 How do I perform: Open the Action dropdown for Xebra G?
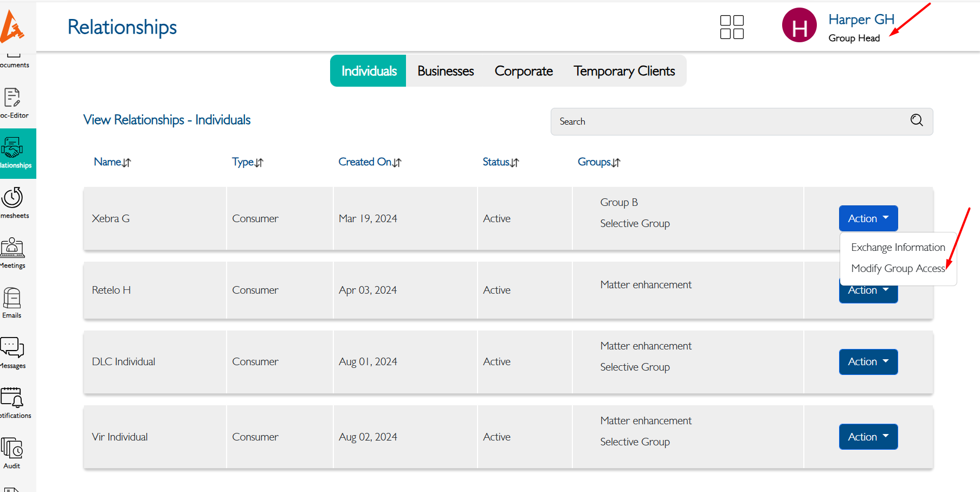pos(868,218)
